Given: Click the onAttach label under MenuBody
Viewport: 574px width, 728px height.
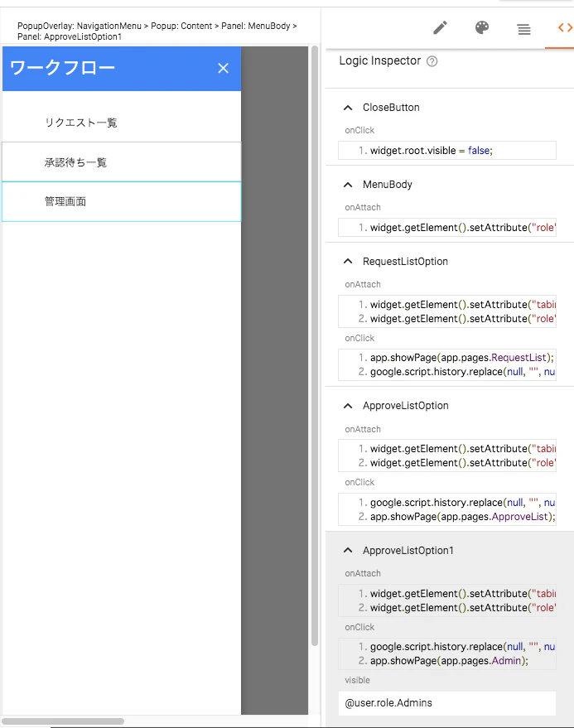Looking at the screenshot, I should (x=363, y=208).
